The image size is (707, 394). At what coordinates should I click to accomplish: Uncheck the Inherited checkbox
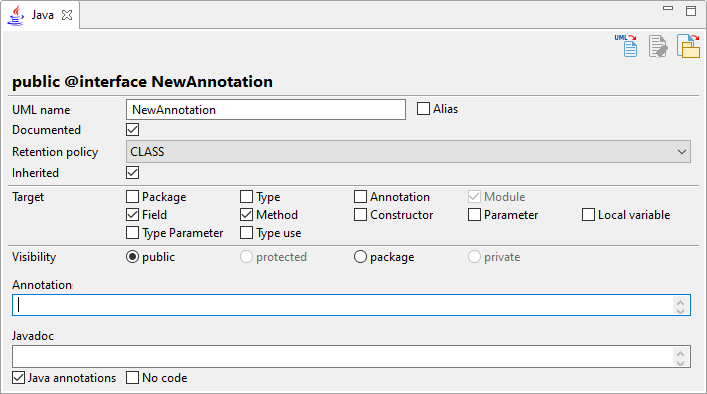click(133, 173)
